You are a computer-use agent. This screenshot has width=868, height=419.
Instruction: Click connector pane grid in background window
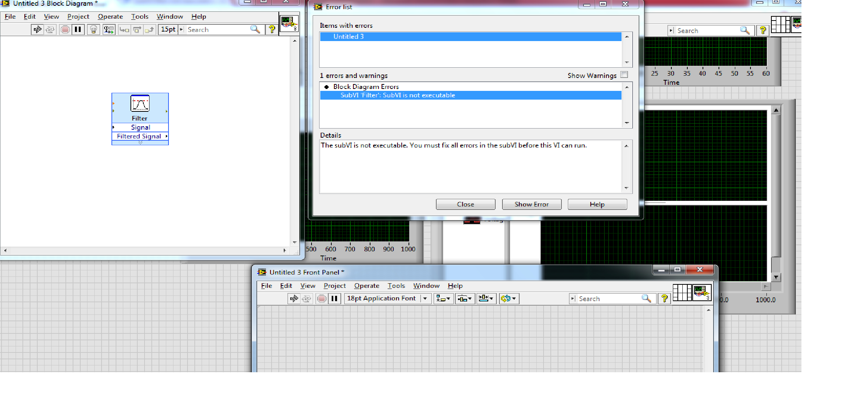(x=781, y=25)
